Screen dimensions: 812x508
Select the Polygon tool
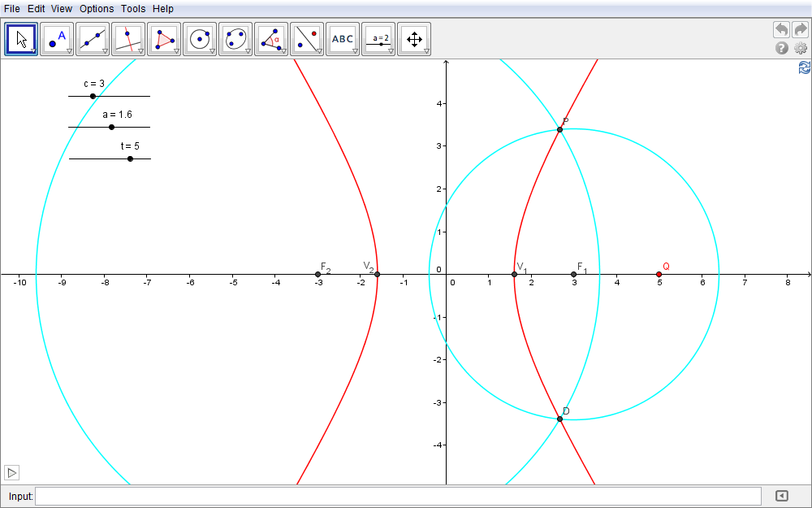164,39
